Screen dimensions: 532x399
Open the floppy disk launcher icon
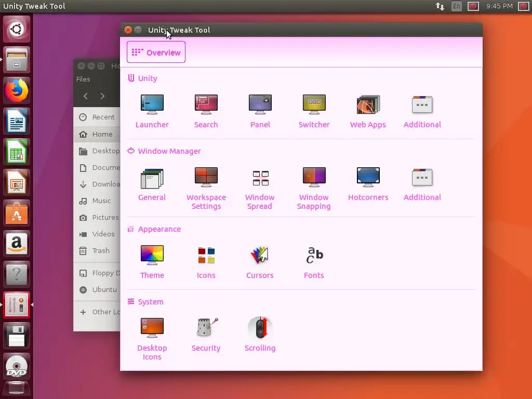(x=16, y=336)
